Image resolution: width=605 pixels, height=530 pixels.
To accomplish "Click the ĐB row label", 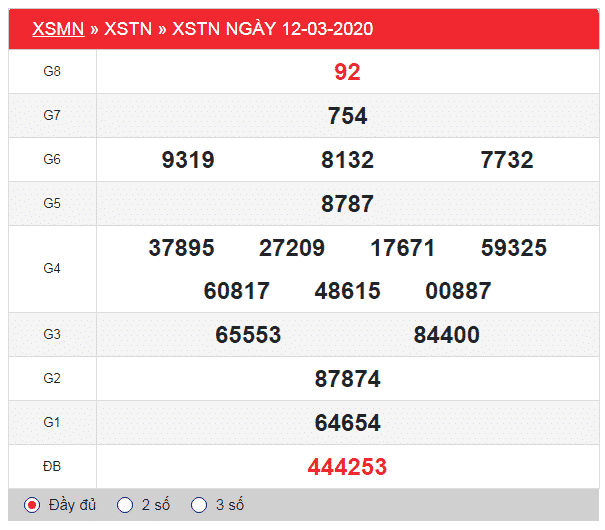I will (x=52, y=467).
